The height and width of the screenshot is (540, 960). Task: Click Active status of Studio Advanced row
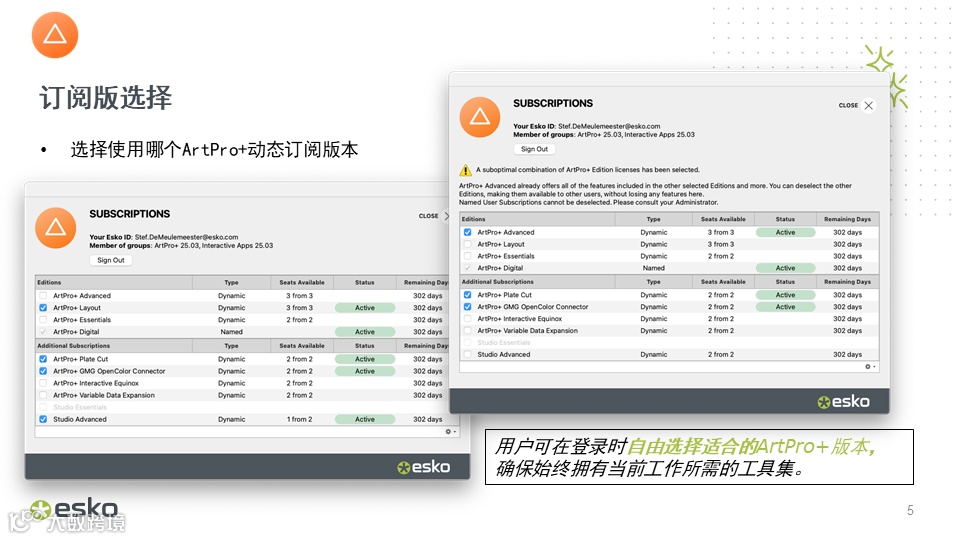(x=365, y=419)
